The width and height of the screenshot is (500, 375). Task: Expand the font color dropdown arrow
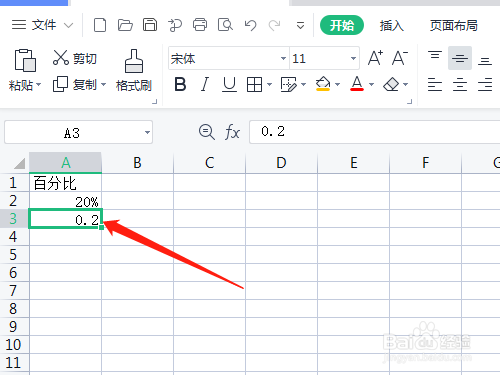[x=371, y=85]
